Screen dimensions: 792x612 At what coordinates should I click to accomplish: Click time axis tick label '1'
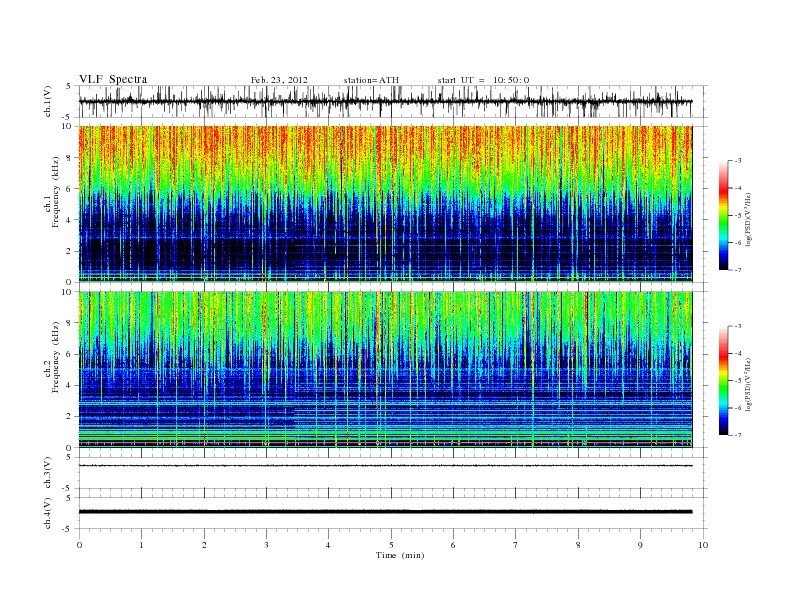[x=141, y=545]
